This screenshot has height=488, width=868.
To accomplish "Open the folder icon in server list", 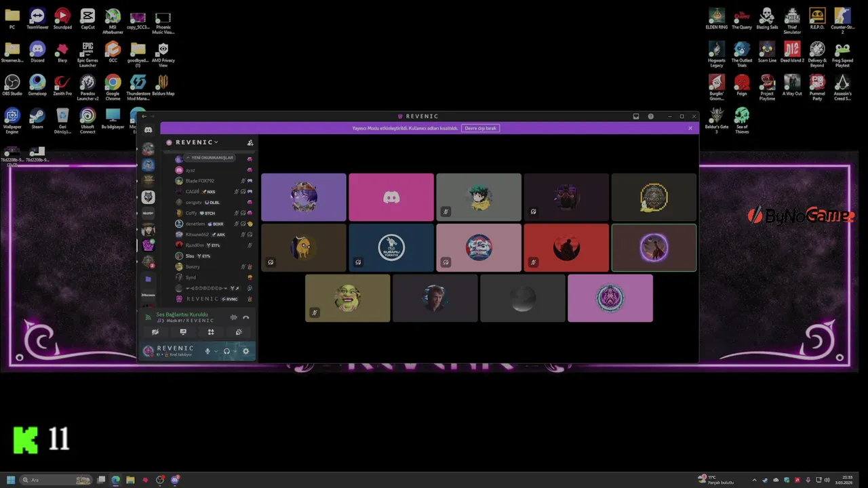I will click(148, 279).
